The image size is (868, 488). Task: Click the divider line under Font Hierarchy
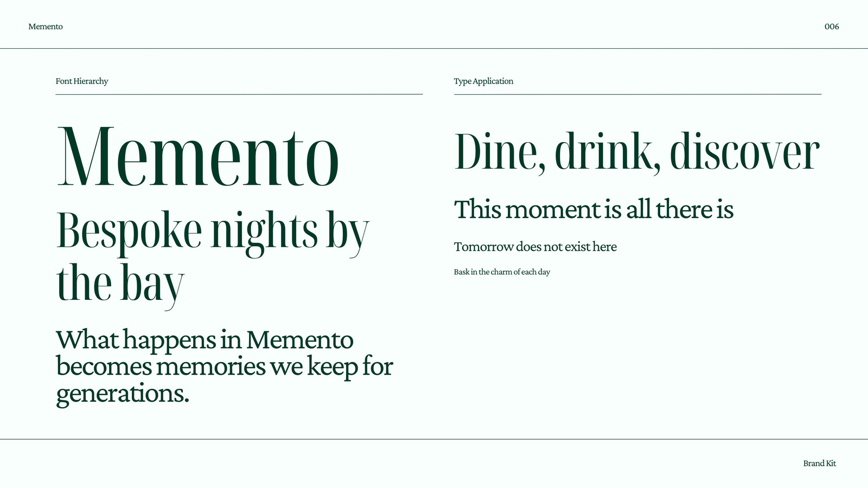point(239,94)
